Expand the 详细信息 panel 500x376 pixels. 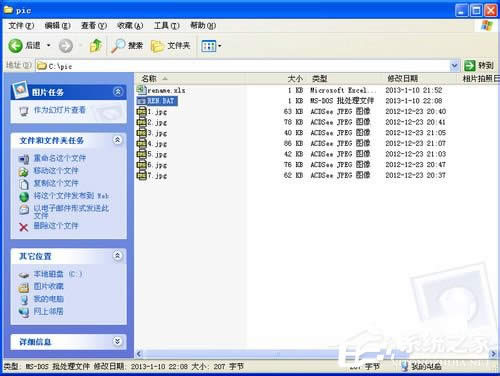pos(117,341)
